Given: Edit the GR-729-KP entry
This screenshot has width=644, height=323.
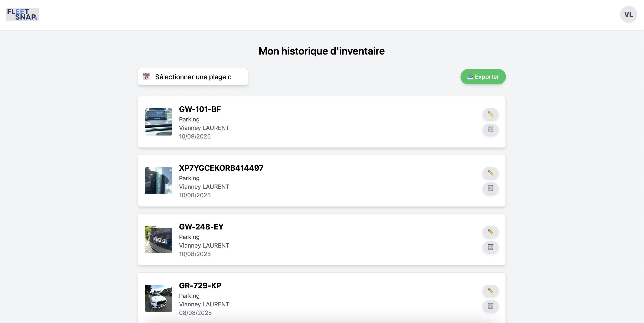Looking at the screenshot, I should (x=491, y=291).
